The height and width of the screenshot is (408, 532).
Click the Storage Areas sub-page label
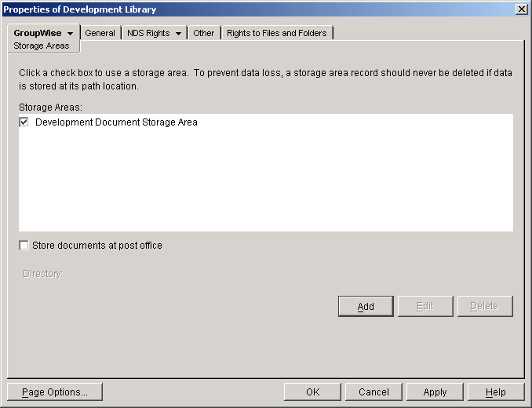click(x=42, y=46)
